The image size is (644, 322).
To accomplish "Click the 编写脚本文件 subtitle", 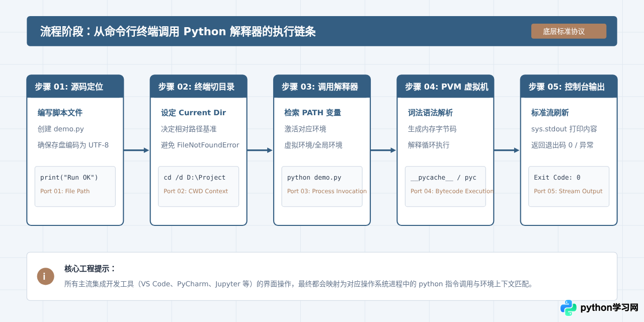I will click(x=60, y=113).
